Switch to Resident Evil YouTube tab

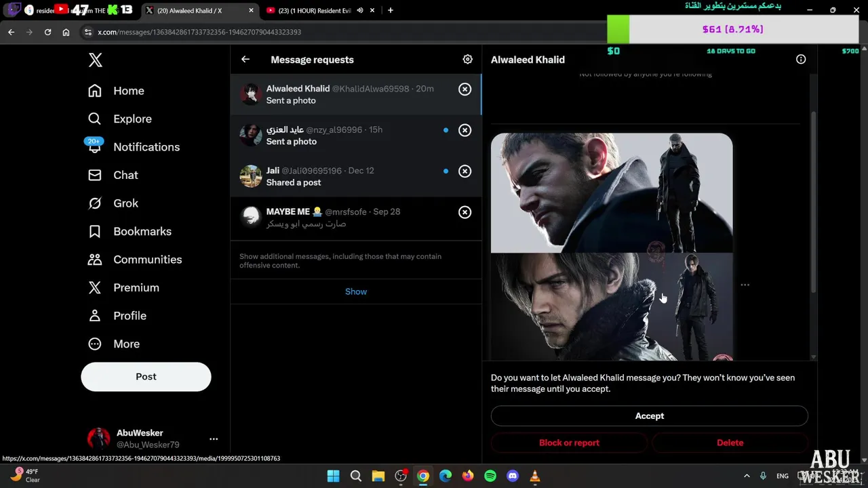coord(315,10)
